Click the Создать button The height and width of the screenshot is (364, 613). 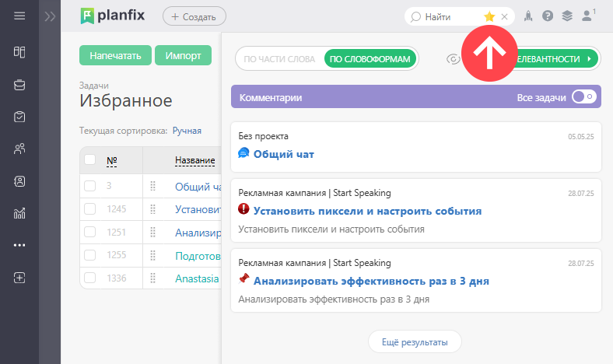tap(194, 16)
